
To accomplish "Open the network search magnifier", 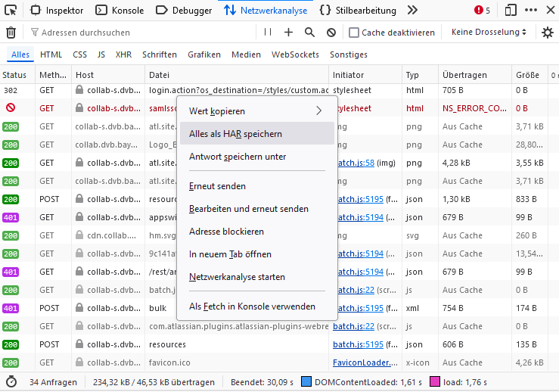I will point(309,33).
